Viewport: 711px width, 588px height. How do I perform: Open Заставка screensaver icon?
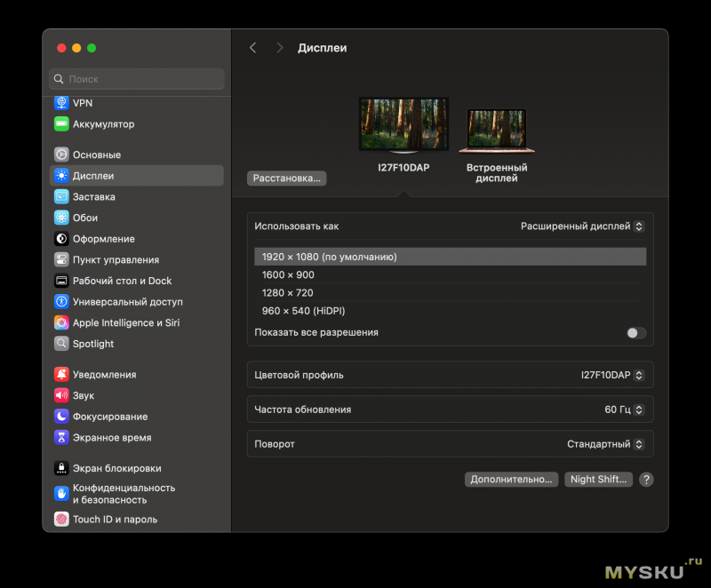click(61, 197)
